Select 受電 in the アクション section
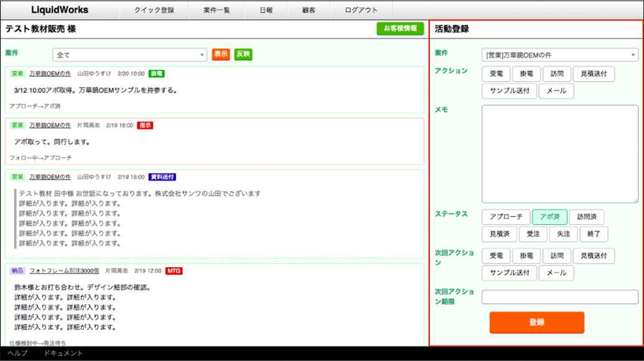This screenshot has height=361, width=644. click(x=496, y=74)
